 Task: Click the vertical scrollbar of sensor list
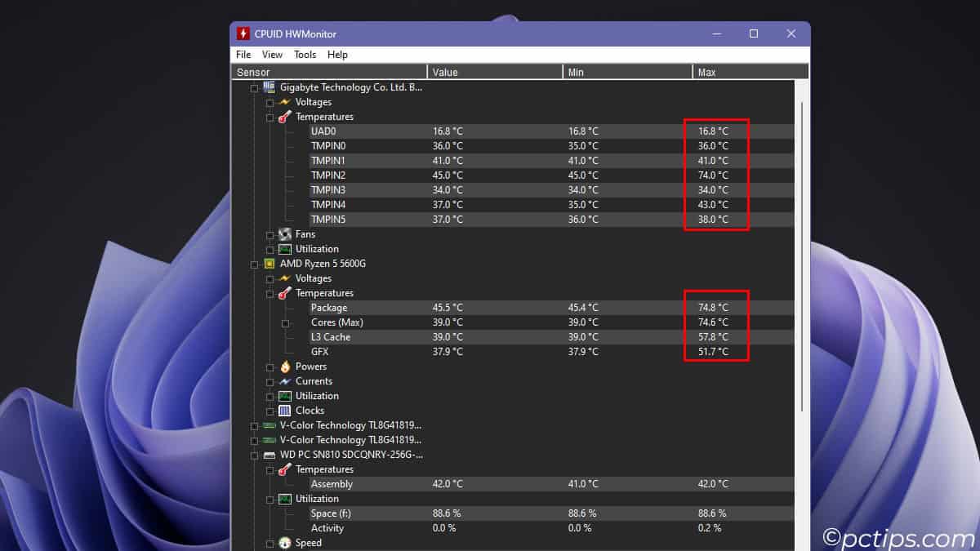pyautogui.click(x=801, y=245)
